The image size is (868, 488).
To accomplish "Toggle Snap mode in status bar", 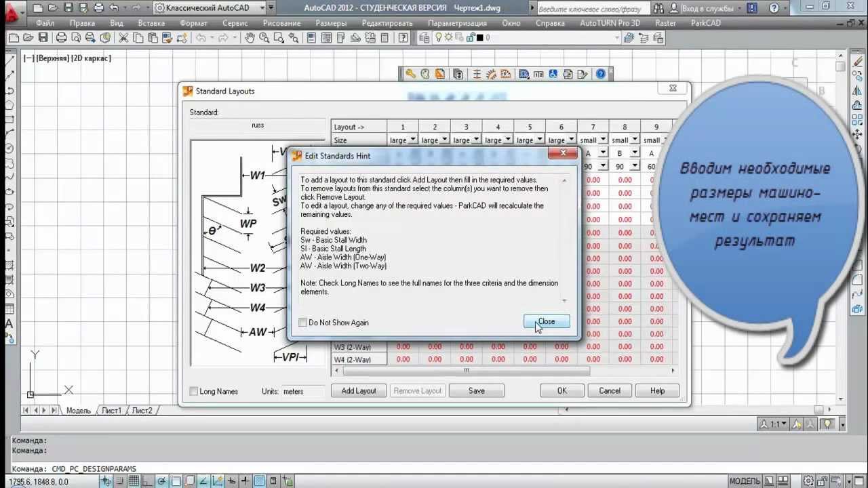I will click(x=121, y=481).
